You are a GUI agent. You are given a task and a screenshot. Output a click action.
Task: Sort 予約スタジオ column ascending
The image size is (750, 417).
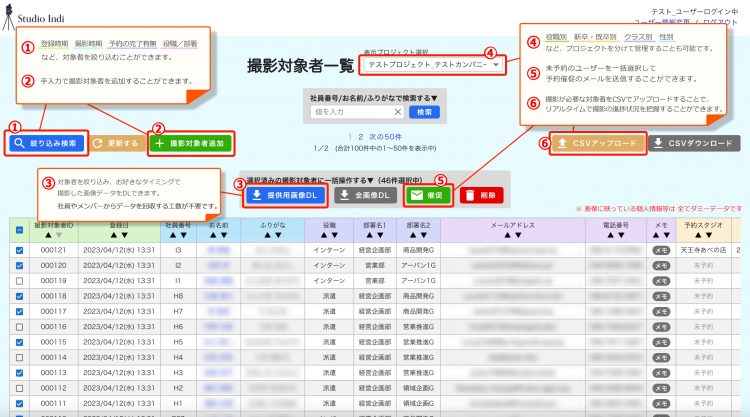pos(698,235)
